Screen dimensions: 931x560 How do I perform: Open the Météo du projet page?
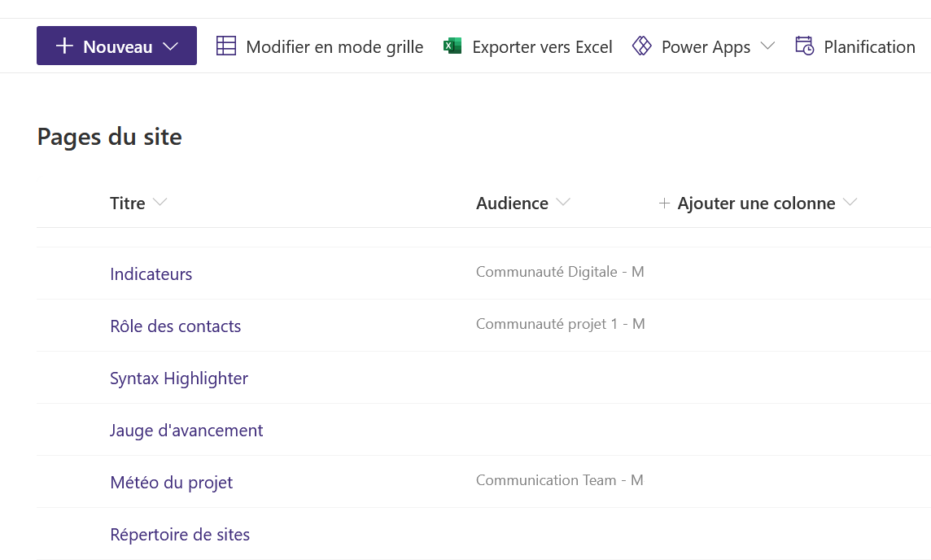pyautogui.click(x=171, y=482)
